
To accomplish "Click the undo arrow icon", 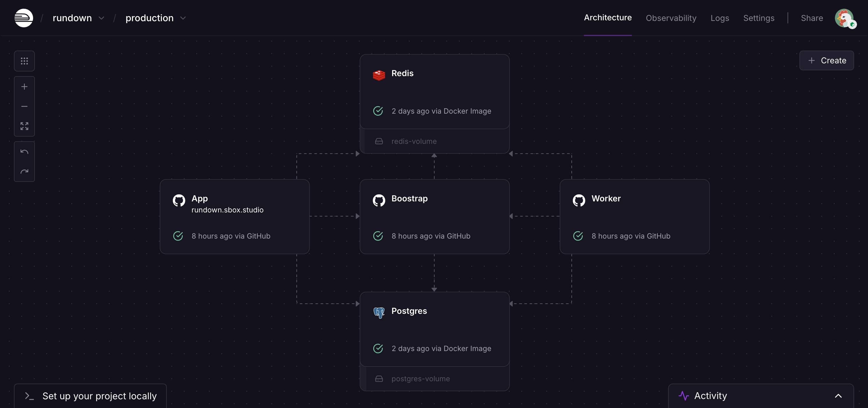I will pyautogui.click(x=24, y=152).
